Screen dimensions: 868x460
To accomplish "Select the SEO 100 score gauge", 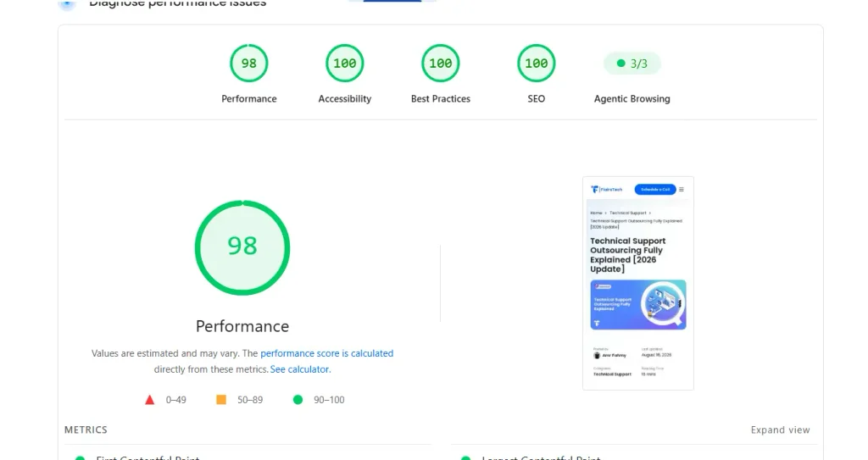I will point(536,63).
